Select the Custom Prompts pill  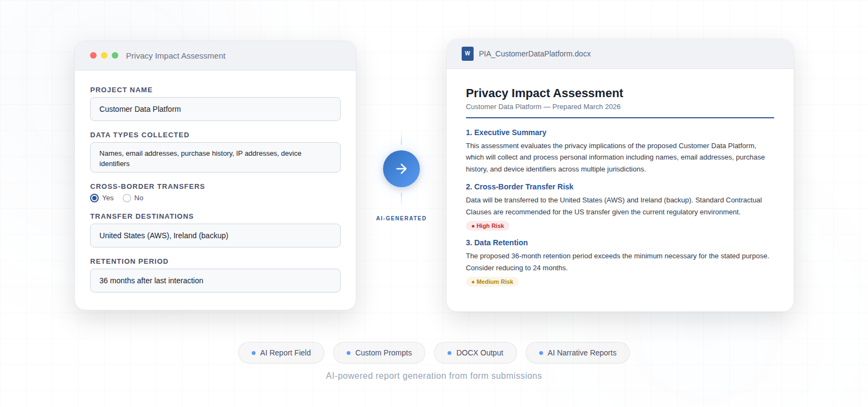coord(379,353)
